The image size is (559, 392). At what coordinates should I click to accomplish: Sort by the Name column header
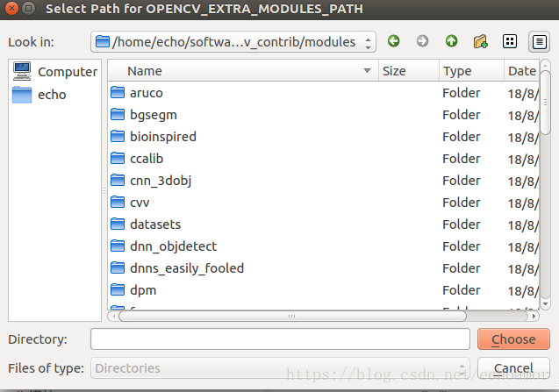(x=243, y=71)
